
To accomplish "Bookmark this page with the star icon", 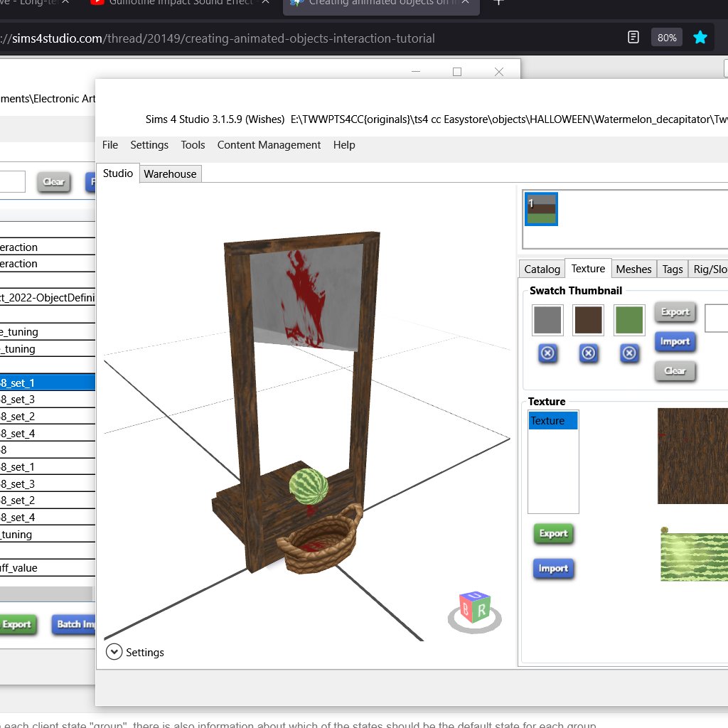I will click(x=700, y=37).
